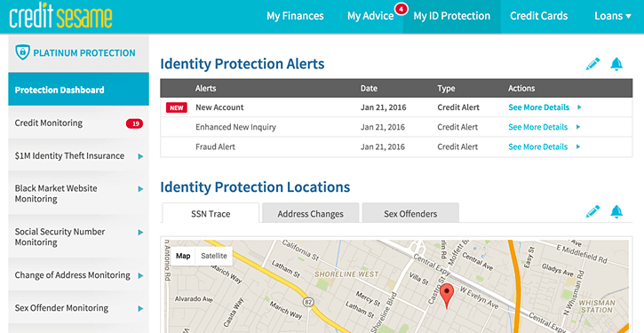Click the bell icon beside Identity Protection Alerts
Image resolution: width=644 pixels, height=333 pixels.
click(616, 64)
